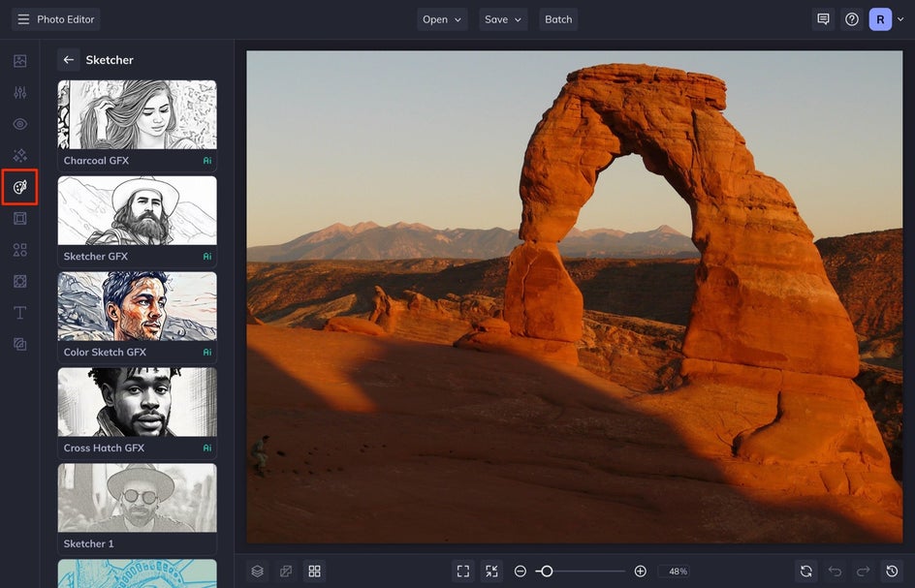Screen dimensions: 915x588
Task: Select the Text tool in sidebar
Action: (x=19, y=313)
